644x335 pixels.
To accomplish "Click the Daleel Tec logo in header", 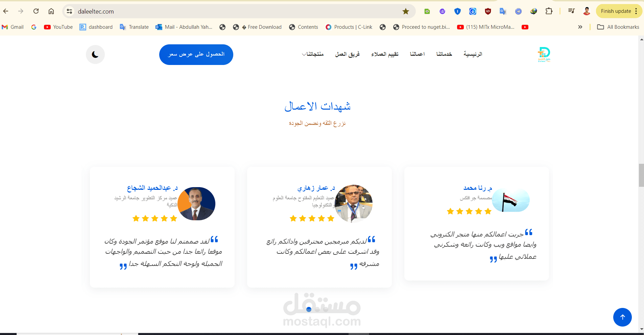I will click(x=544, y=54).
